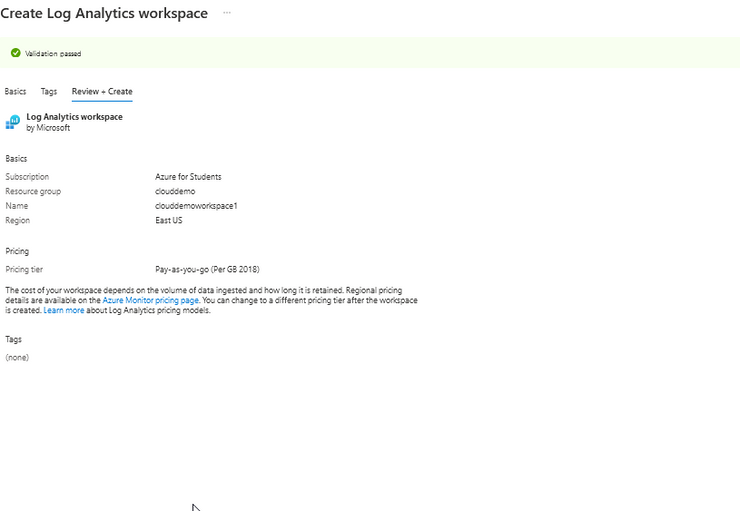The image size is (740, 511).
Task: Click the Region label
Action: 17,220
